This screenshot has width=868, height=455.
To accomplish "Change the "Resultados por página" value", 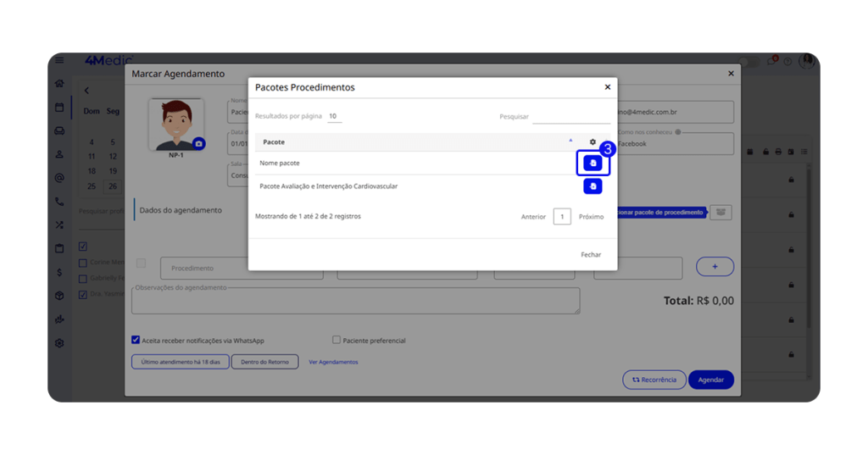I will click(x=334, y=116).
